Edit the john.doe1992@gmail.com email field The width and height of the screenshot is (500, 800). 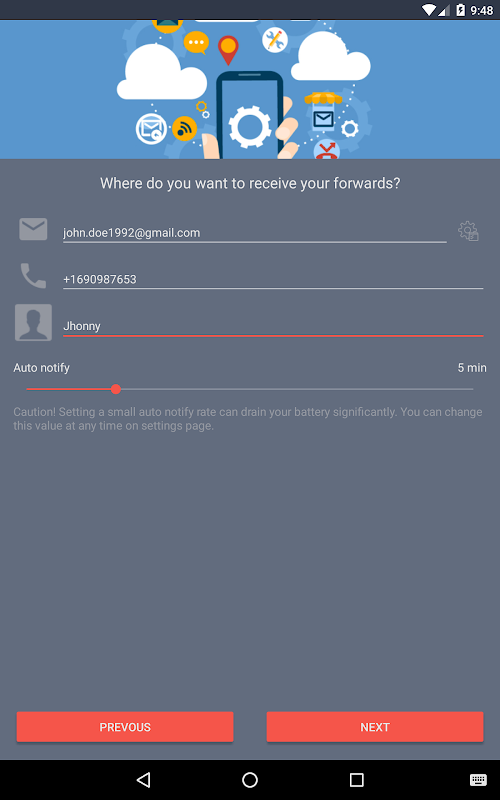click(x=255, y=233)
